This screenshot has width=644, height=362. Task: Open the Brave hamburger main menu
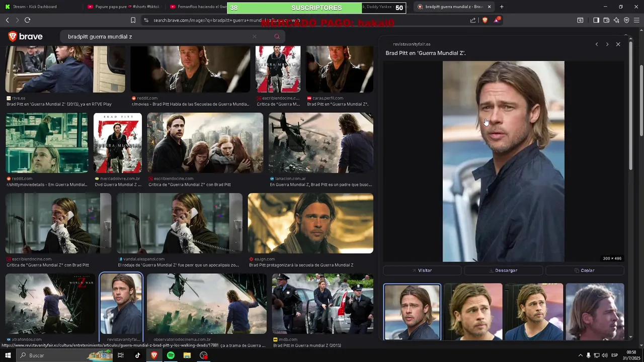[x=636, y=20]
